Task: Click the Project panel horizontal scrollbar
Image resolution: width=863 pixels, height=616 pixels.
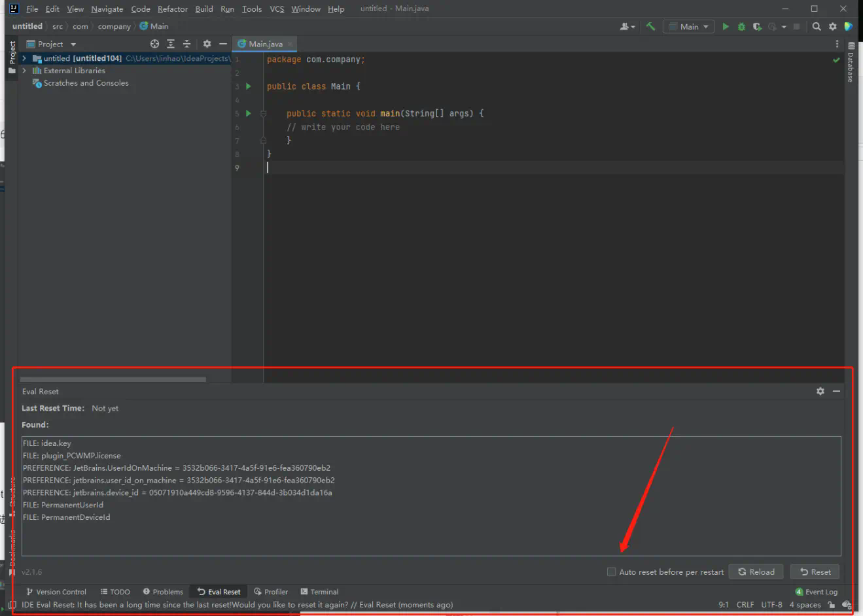Action: tap(113, 379)
